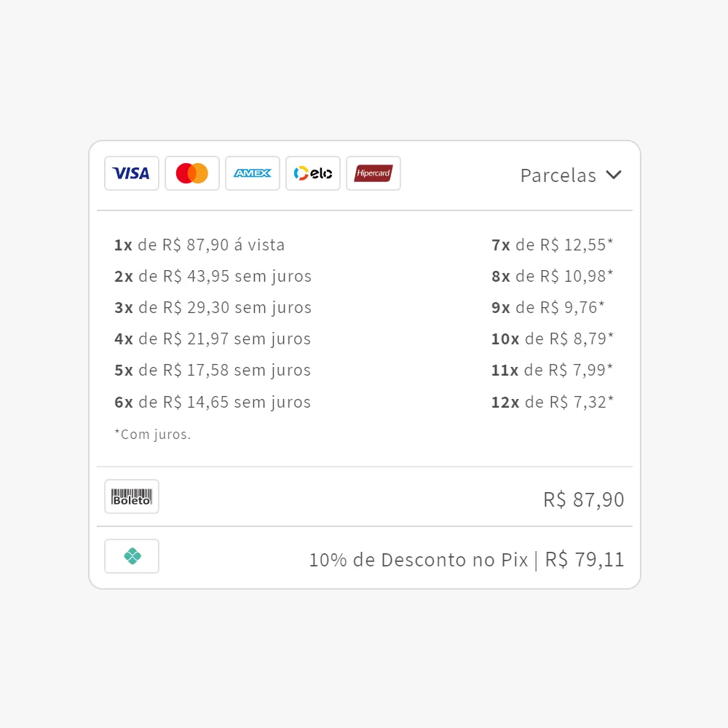Click the Boleto price R$ 87,90
This screenshot has width=728, height=728.
(584, 499)
